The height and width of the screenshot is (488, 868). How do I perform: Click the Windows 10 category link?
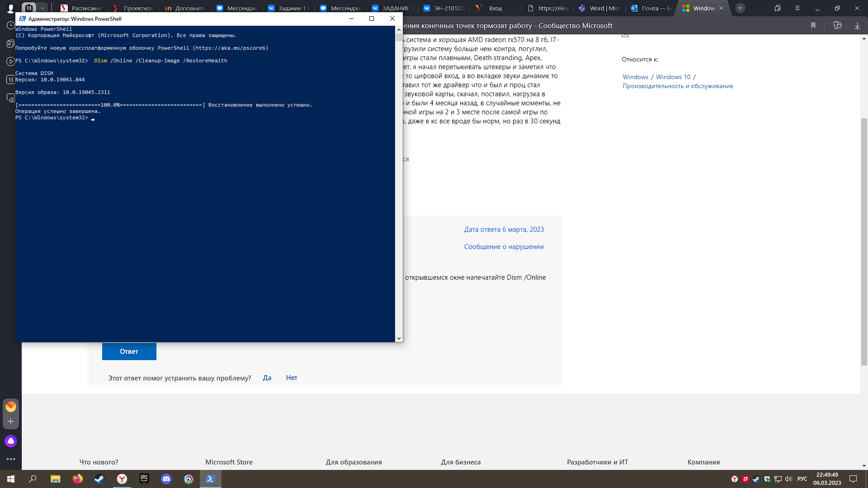673,77
